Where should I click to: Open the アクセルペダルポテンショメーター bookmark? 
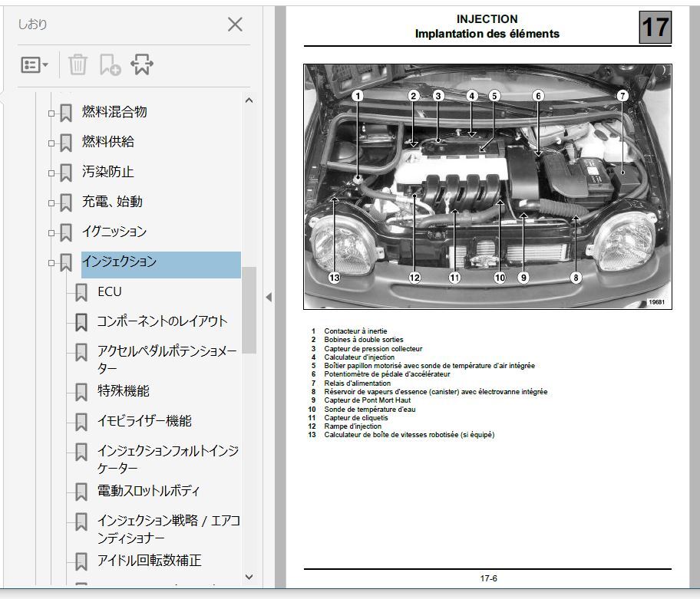167,360
